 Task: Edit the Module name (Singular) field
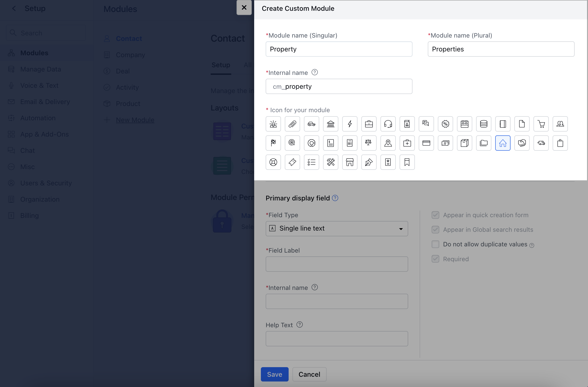(339, 49)
